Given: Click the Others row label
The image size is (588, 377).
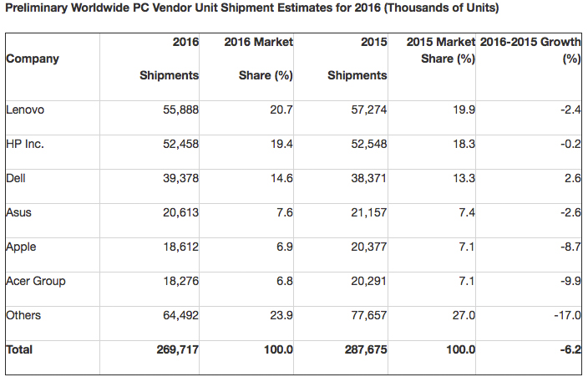Looking at the screenshot, I should pyautogui.click(x=23, y=315).
